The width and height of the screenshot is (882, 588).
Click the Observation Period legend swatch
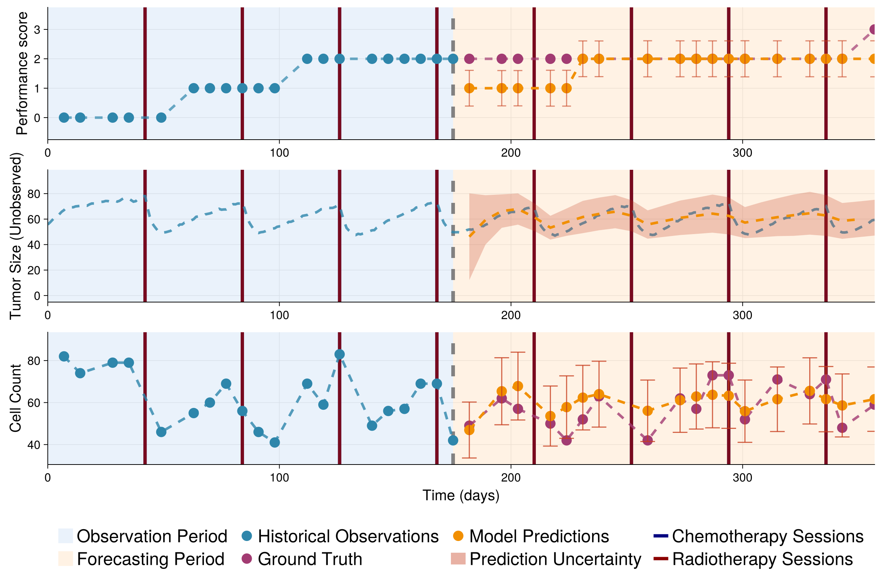point(65,536)
